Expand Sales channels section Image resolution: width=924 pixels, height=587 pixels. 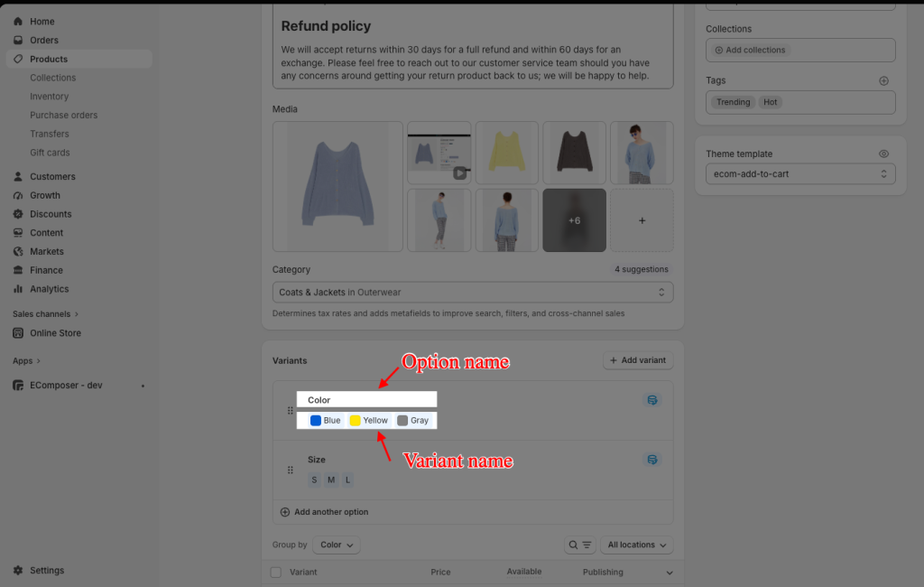pos(45,314)
